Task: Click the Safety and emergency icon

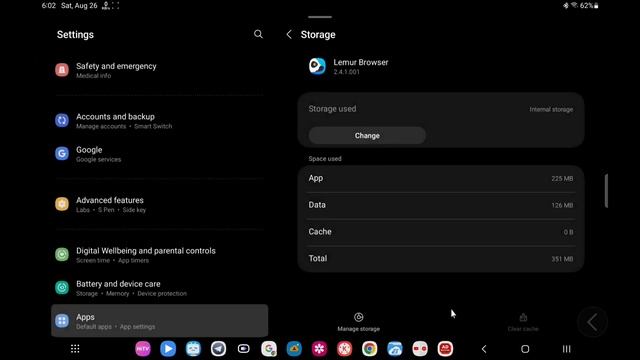Action: pyautogui.click(x=62, y=70)
